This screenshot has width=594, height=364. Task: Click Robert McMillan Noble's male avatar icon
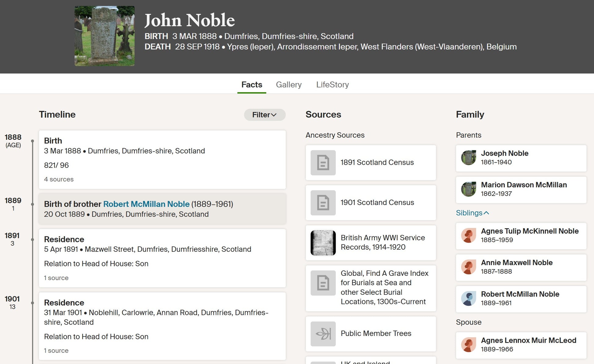coord(469,299)
